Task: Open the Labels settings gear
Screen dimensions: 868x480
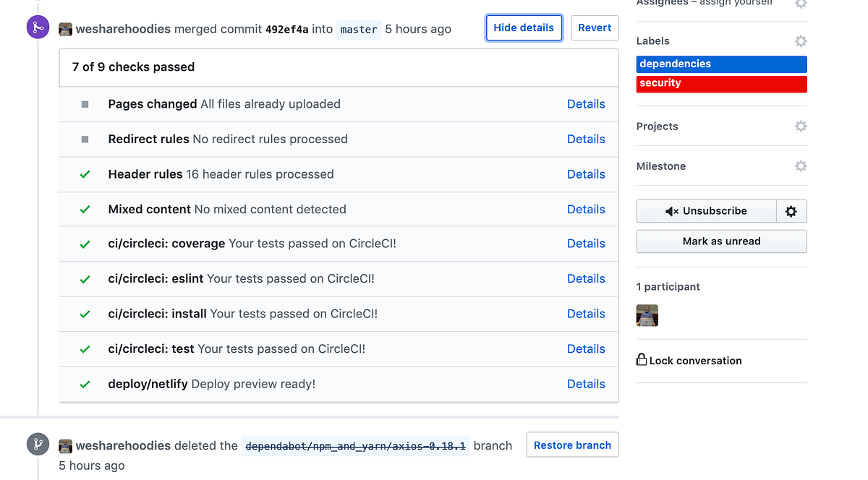Action: pyautogui.click(x=801, y=40)
